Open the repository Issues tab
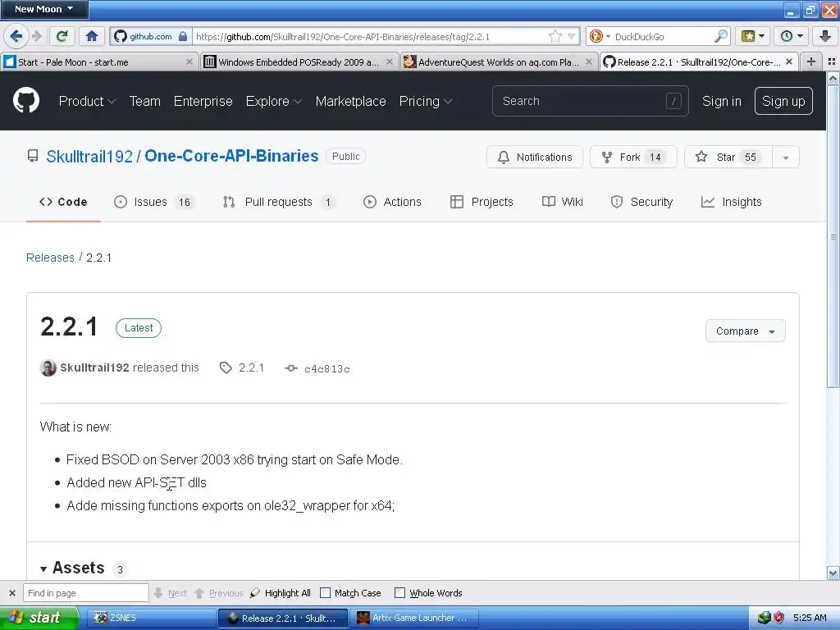Image resolution: width=840 pixels, height=630 pixels. (x=154, y=202)
